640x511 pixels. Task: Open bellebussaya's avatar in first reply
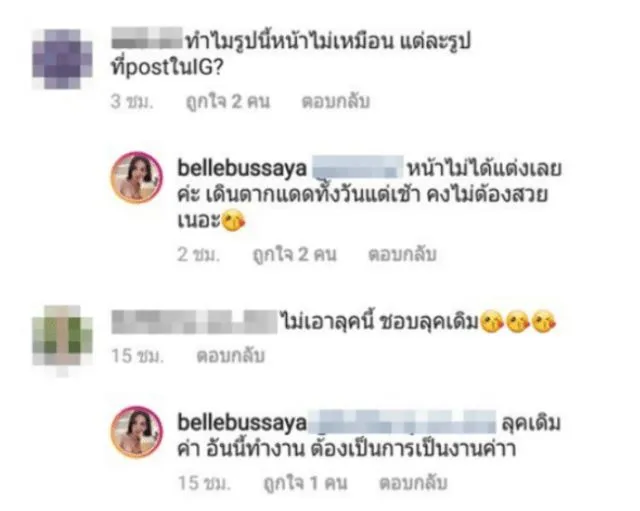137,178
